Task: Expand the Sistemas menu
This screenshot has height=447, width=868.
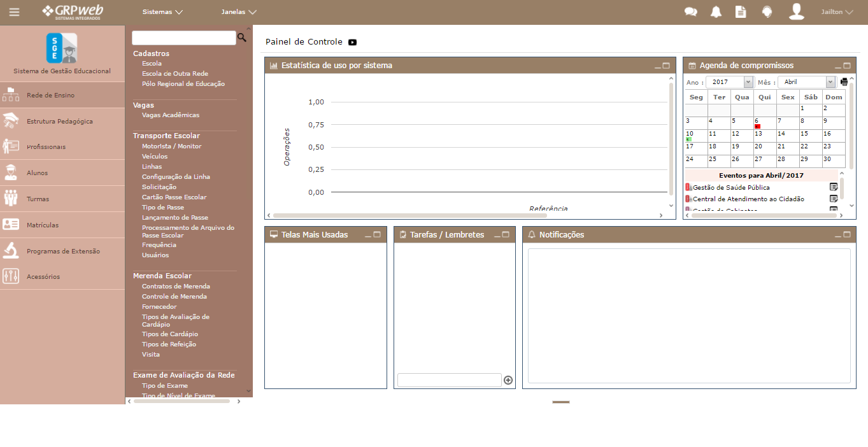Action: tap(162, 12)
